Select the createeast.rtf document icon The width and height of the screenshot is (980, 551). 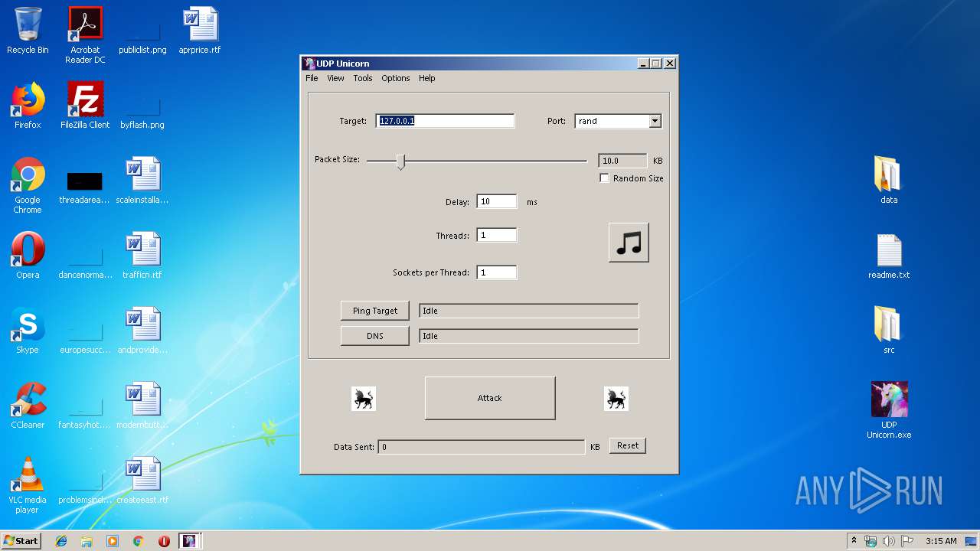coord(142,481)
